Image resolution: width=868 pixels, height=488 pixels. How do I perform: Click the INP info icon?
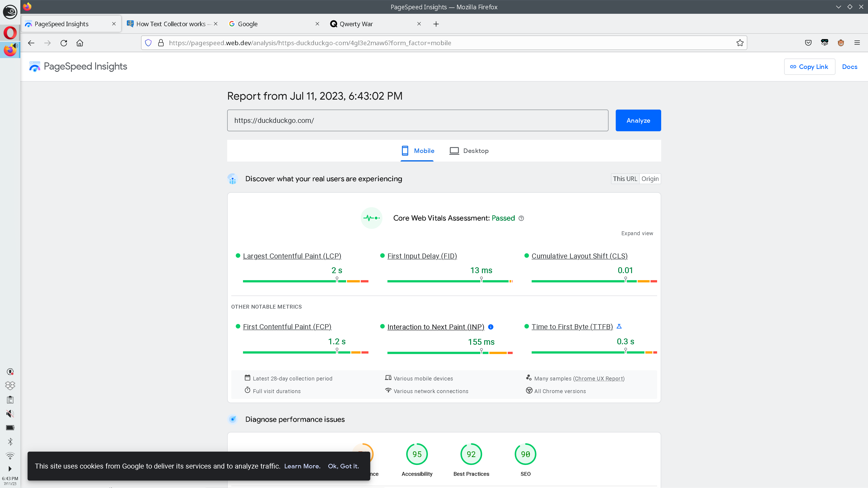(x=491, y=327)
